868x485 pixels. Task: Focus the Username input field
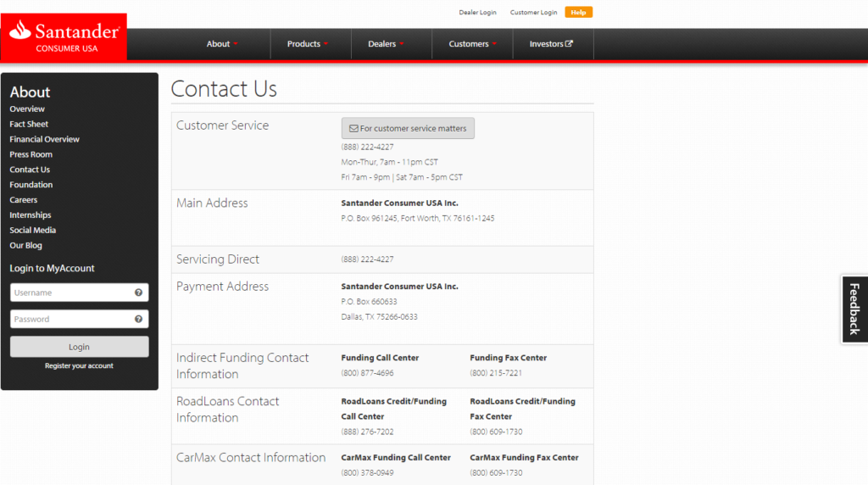coord(79,293)
